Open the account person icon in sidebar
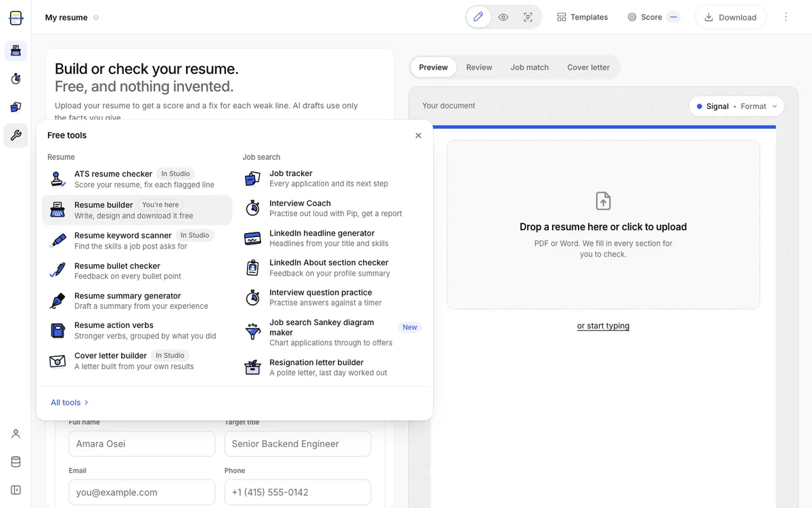Screen dimensions: 812x508 (x=16, y=433)
